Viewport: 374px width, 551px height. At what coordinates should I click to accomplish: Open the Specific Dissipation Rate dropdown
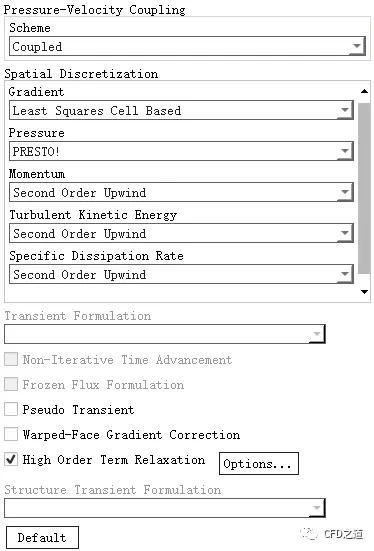[x=181, y=274]
